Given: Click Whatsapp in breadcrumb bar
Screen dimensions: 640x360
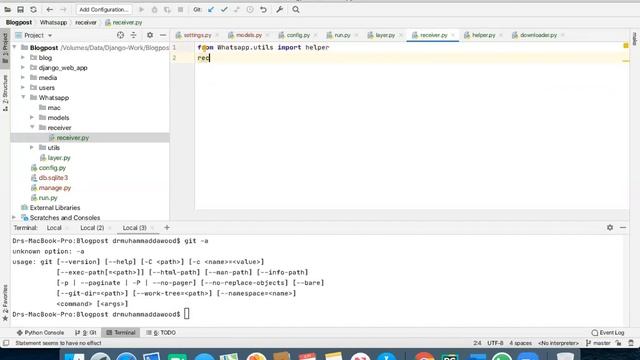Looking at the screenshot, I should [x=53, y=22].
